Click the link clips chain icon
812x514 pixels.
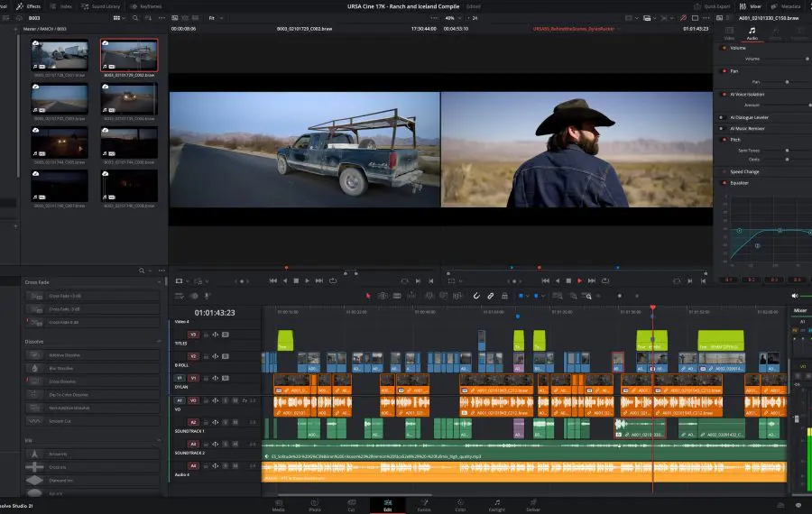coord(490,296)
